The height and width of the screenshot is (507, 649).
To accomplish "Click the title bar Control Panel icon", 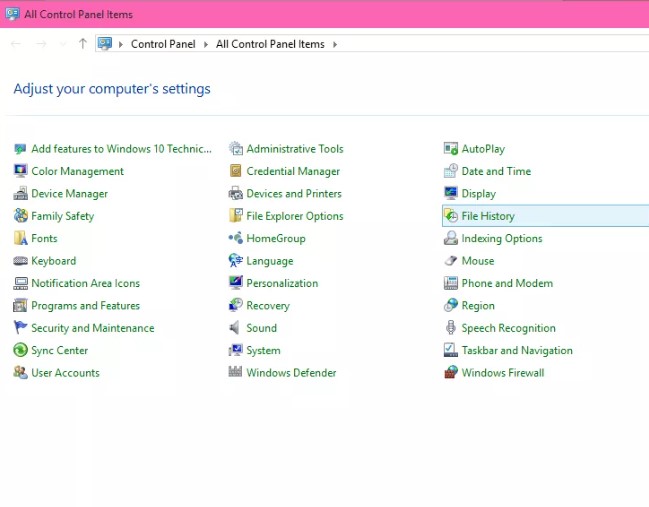I will [x=12, y=14].
